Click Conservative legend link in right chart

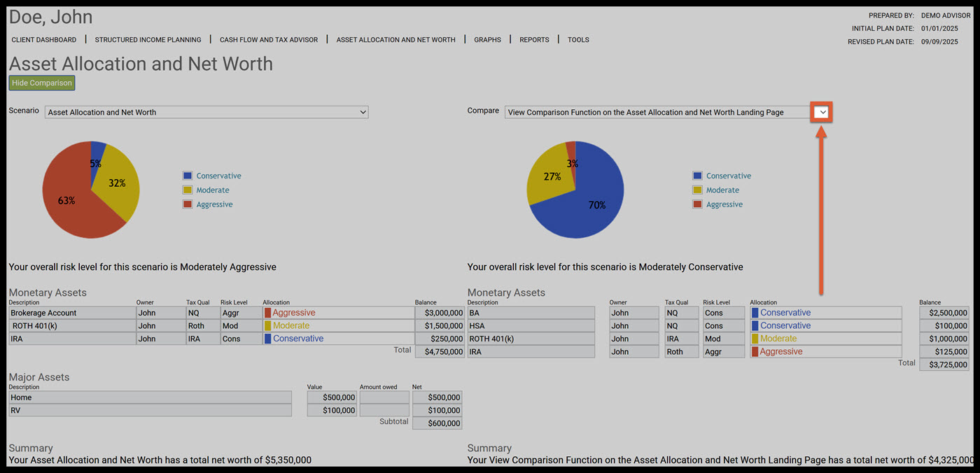729,176
